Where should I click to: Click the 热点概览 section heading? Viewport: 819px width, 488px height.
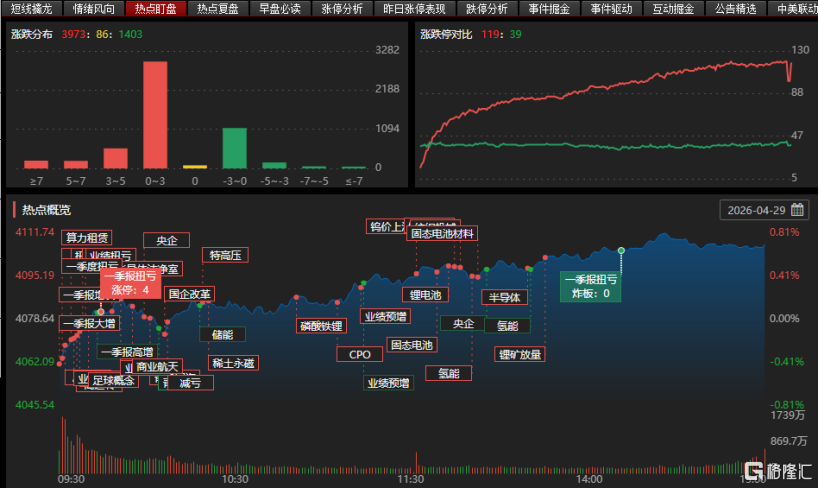[46, 210]
